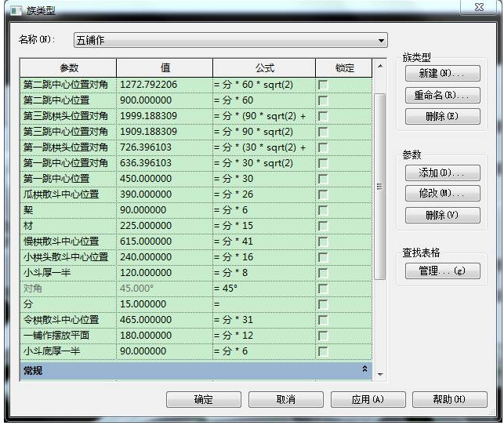
Task: Toggle lock checkbox for 第一跳栱头位置对角
Action: (323, 148)
